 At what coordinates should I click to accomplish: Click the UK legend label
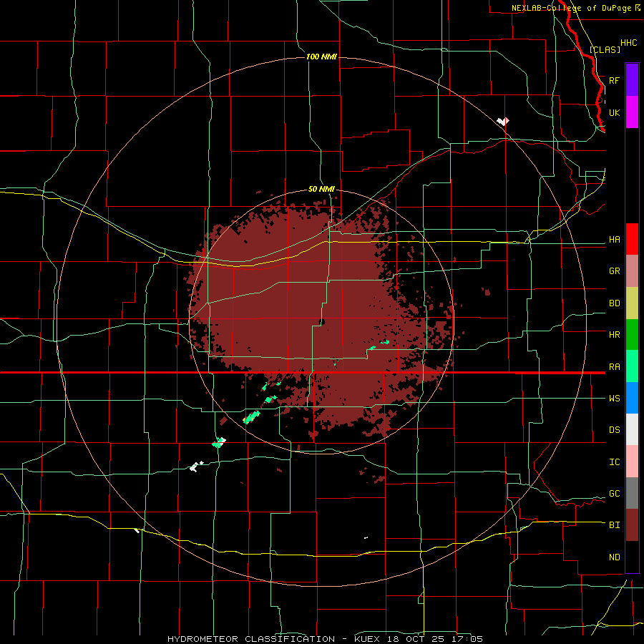click(614, 113)
